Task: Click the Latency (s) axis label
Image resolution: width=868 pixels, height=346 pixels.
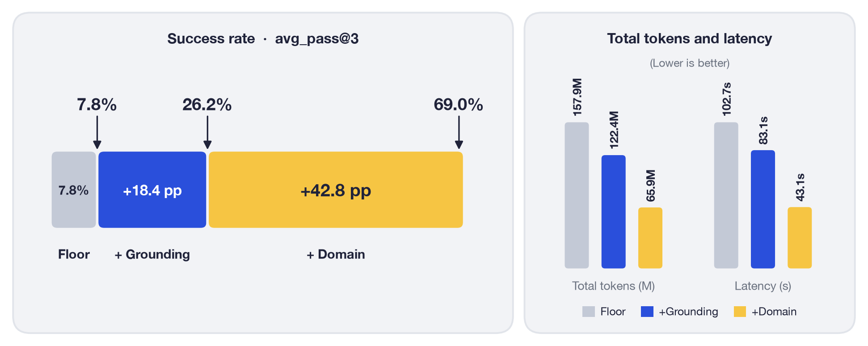Action: (763, 286)
